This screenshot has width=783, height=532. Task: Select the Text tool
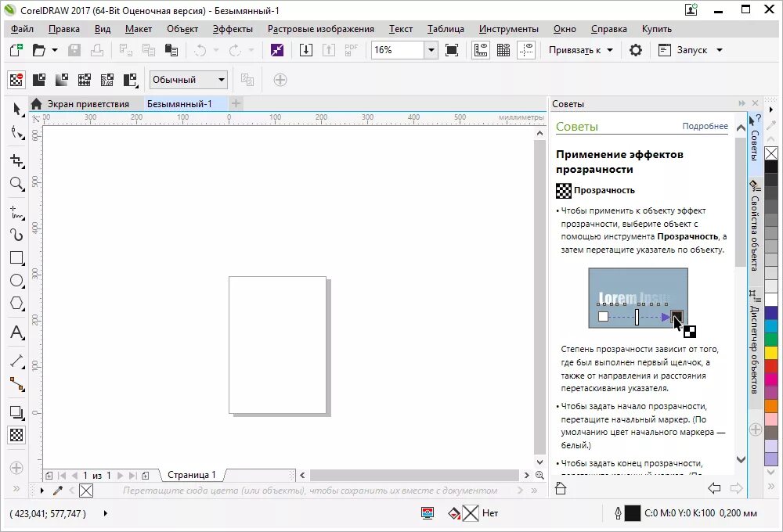[x=17, y=332]
